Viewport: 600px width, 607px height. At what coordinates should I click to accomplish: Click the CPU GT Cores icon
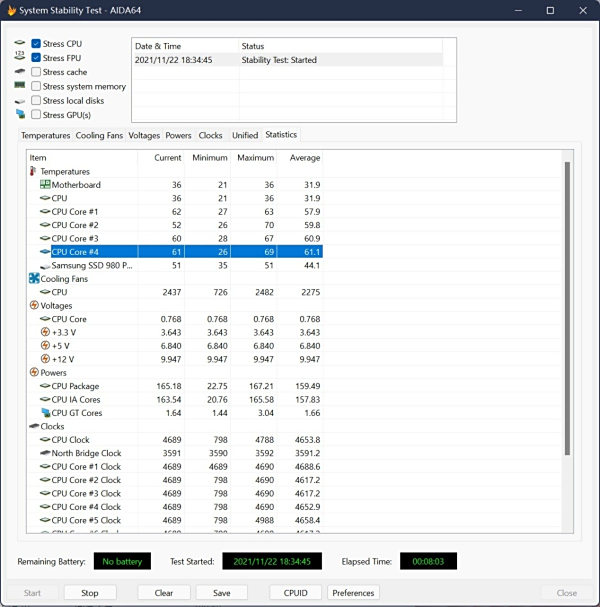coord(45,413)
